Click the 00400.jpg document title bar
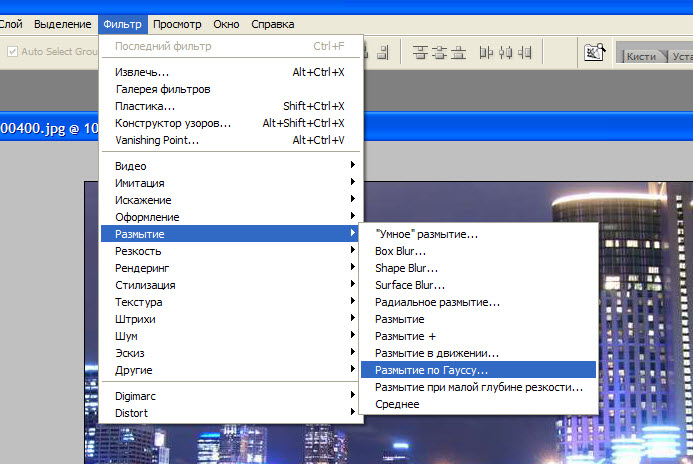This screenshot has width=693, height=464. point(49,129)
